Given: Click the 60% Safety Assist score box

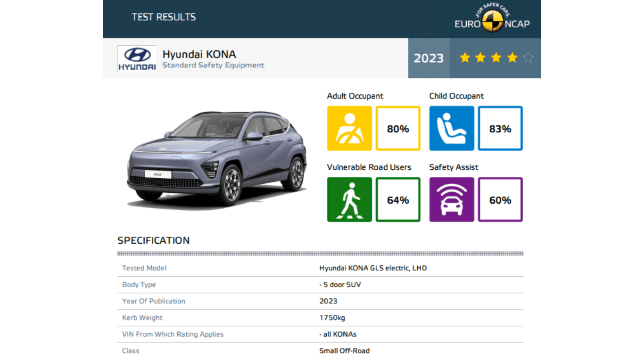Looking at the screenshot, I should pyautogui.click(x=500, y=199).
